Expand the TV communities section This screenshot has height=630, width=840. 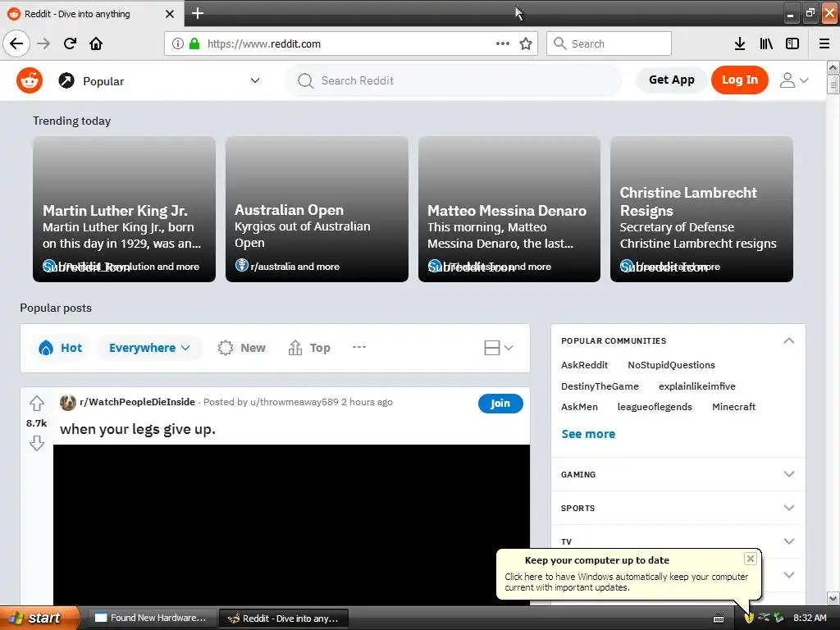coord(788,541)
